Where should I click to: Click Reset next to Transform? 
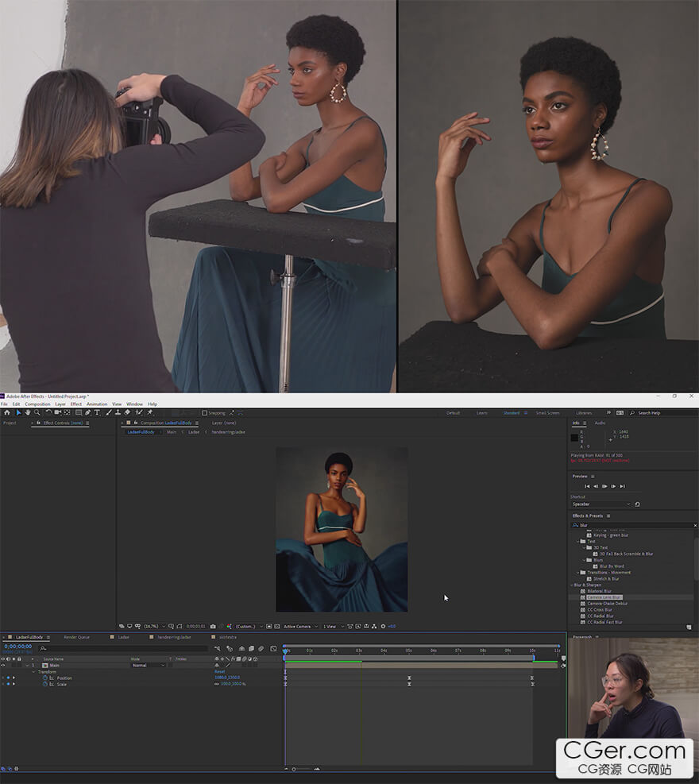tap(219, 671)
